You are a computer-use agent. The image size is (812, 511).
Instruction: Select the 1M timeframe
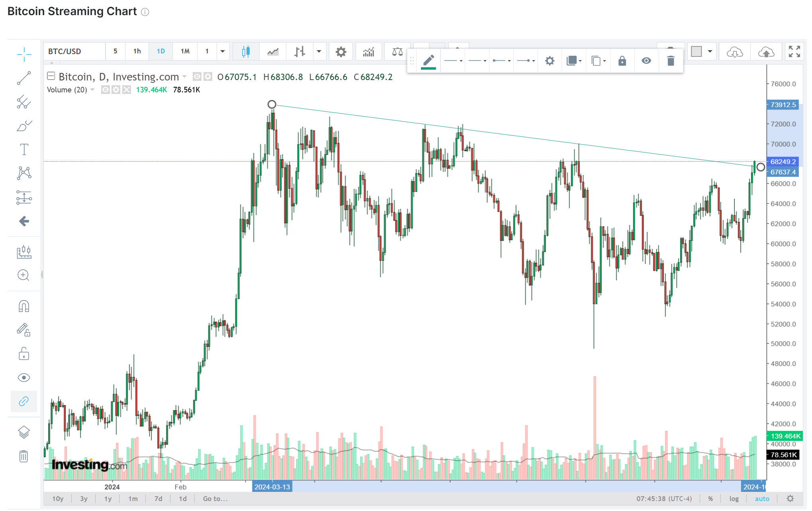[185, 51]
